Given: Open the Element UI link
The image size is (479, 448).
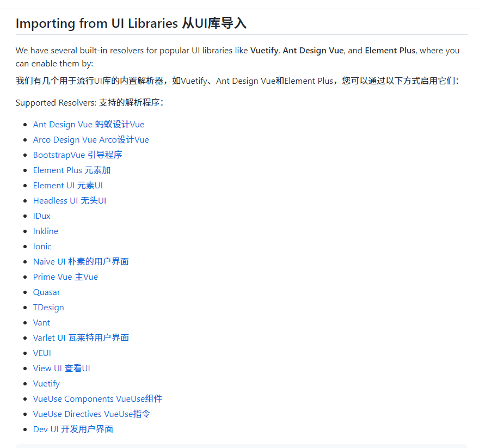Looking at the screenshot, I should coord(68,186).
